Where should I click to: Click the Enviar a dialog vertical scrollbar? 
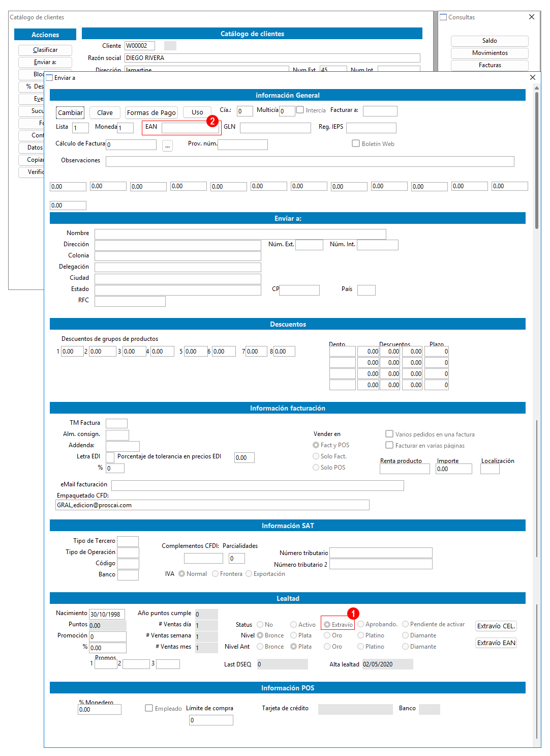(x=537, y=160)
